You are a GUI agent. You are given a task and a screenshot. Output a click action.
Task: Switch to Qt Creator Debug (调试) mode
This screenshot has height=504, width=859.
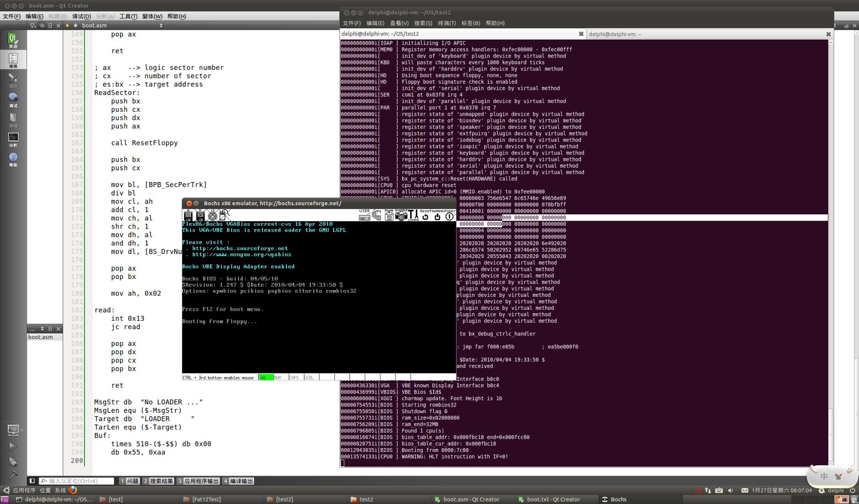13,100
